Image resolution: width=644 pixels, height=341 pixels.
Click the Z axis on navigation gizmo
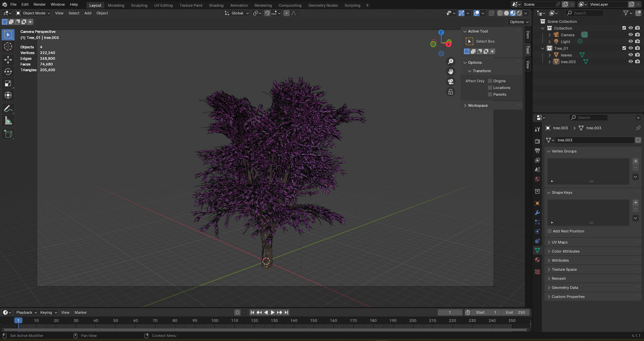coord(441,32)
